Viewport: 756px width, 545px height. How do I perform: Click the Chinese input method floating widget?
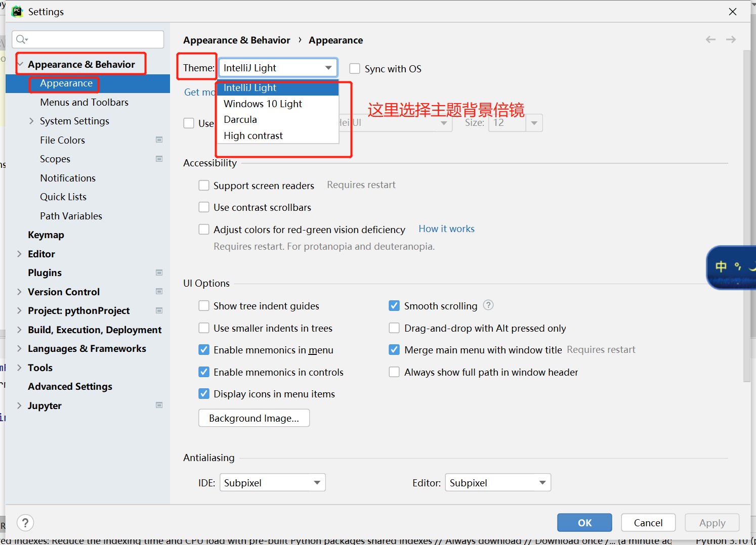coord(731,267)
